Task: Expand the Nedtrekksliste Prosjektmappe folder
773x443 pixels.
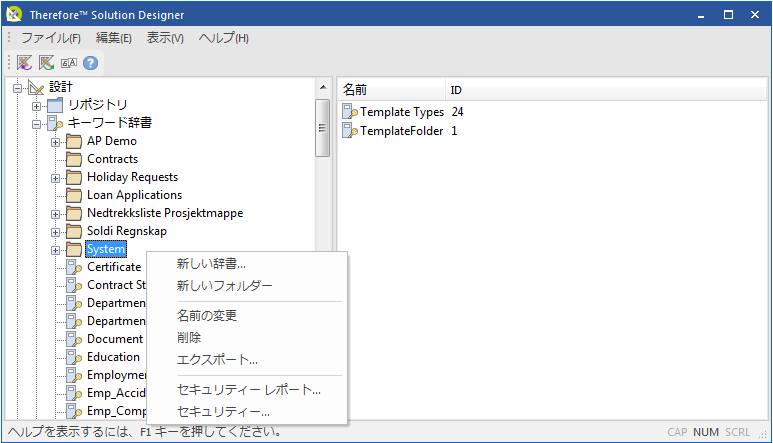Action: [55, 214]
